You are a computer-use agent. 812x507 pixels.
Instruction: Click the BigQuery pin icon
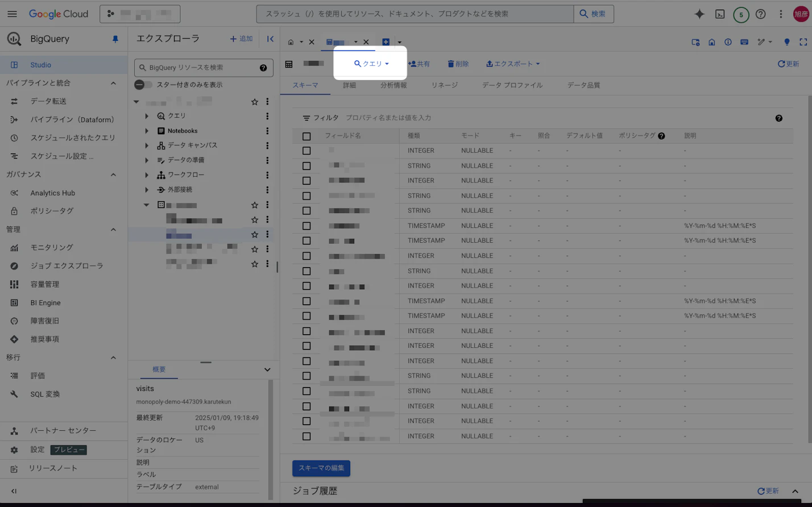[115, 39]
